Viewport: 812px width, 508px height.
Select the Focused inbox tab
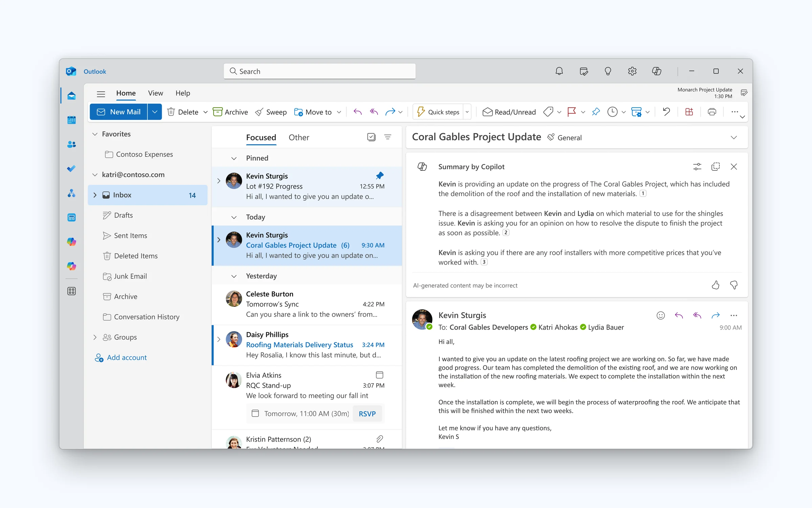(261, 137)
